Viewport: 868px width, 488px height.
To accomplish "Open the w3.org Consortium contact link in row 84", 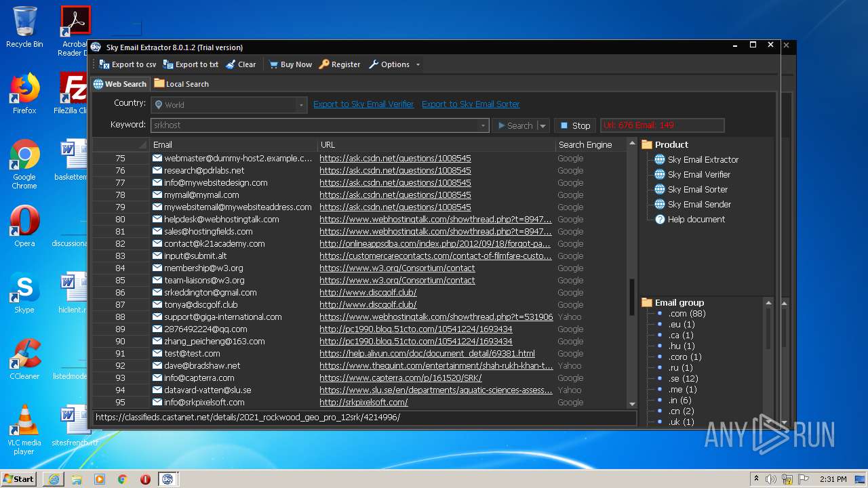I will click(397, 268).
